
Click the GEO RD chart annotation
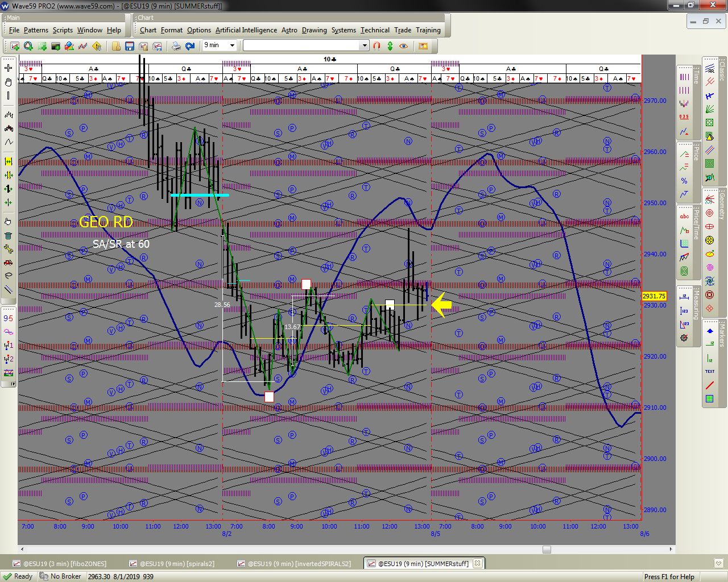tap(106, 222)
